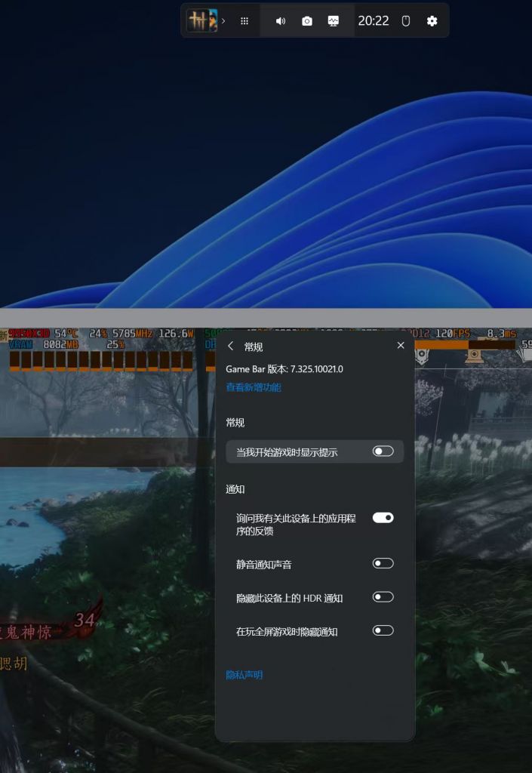
Task: Go back using the arrow beside 常规
Action: click(230, 346)
